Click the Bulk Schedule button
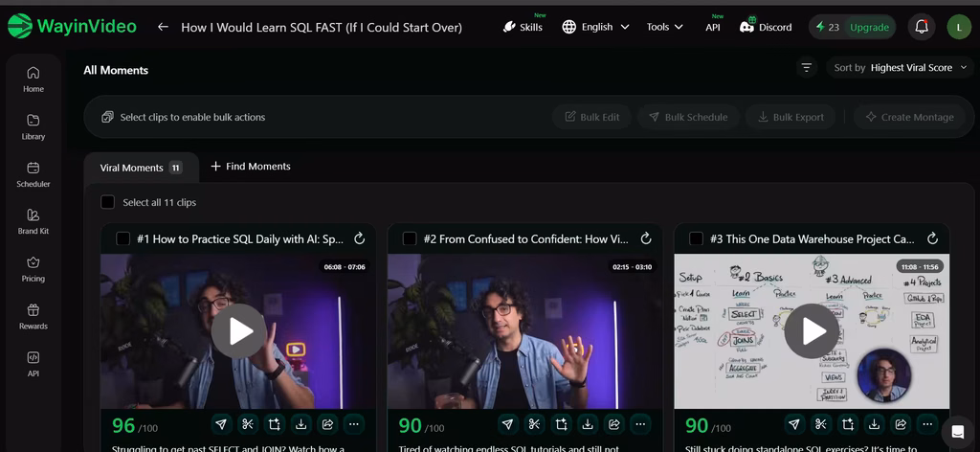Screen dimensions: 980x452 tap(688, 117)
